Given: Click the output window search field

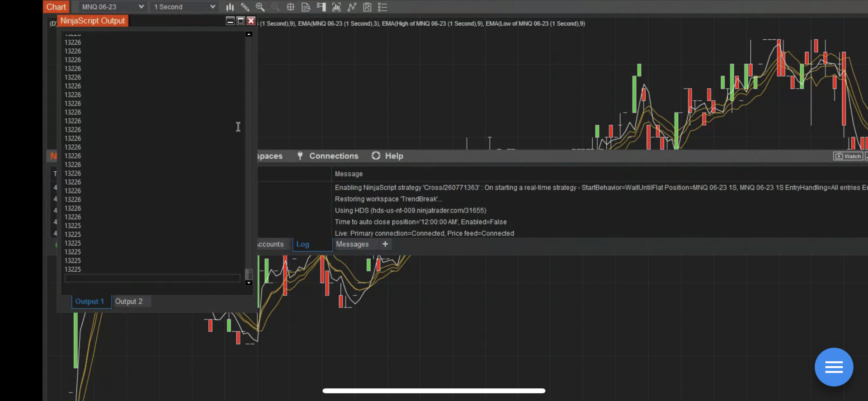Looking at the screenshot, I should 152,278.
